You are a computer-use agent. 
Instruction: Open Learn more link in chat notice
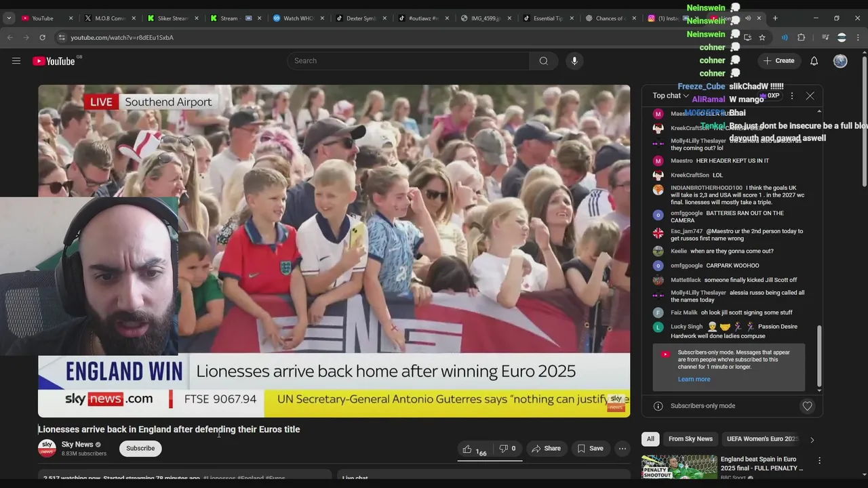(694, 380)
